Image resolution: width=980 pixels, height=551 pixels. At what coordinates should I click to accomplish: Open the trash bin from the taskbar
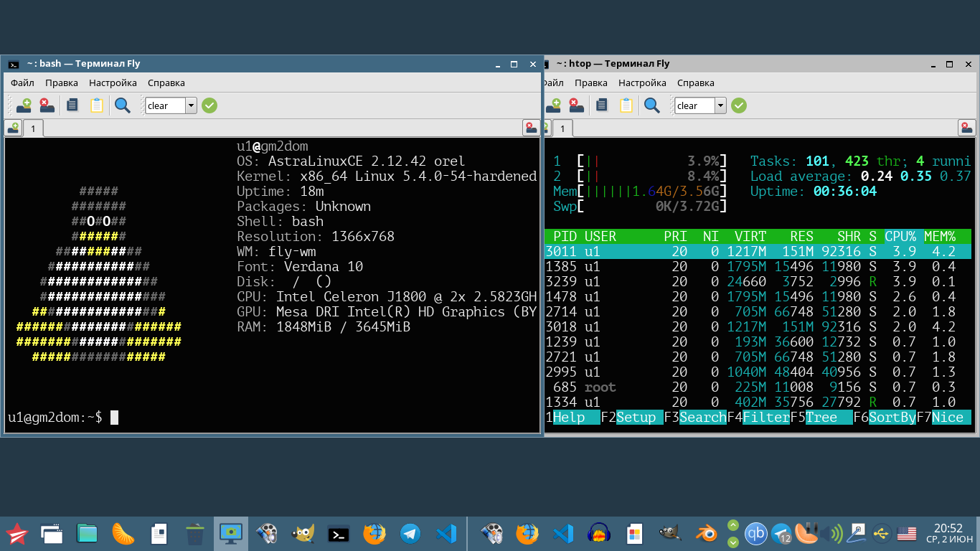(x=195, y=534)
